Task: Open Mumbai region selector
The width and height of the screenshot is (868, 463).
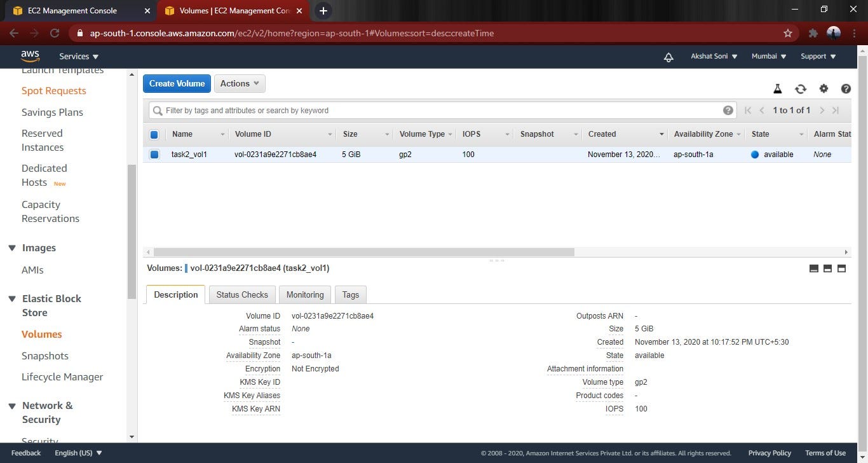Action: (769, 57)
